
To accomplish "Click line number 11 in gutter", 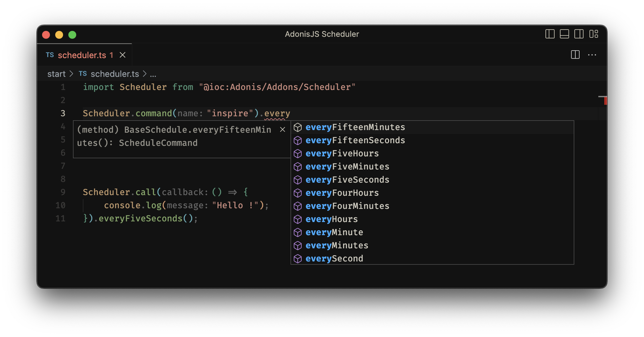I will coord(60,218).
